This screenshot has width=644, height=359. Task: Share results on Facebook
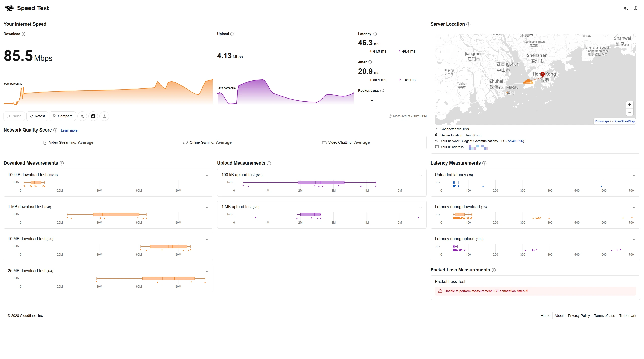tap(93, 116)
